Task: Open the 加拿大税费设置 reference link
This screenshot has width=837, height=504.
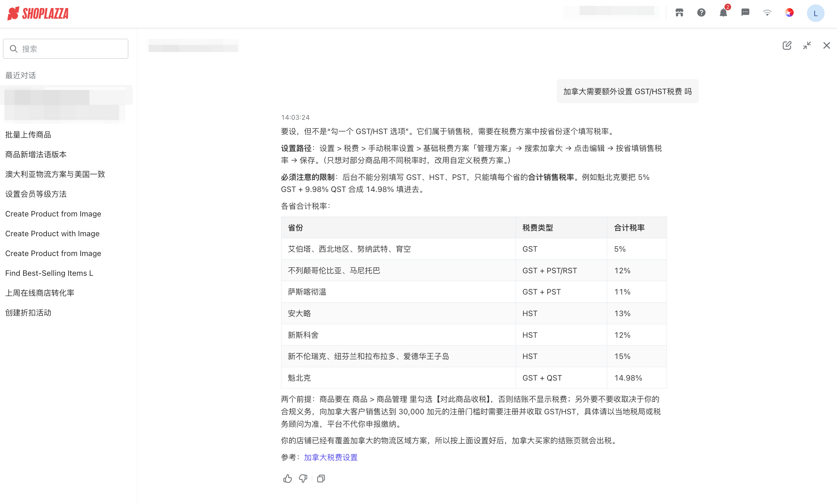Action: point(331,457)
